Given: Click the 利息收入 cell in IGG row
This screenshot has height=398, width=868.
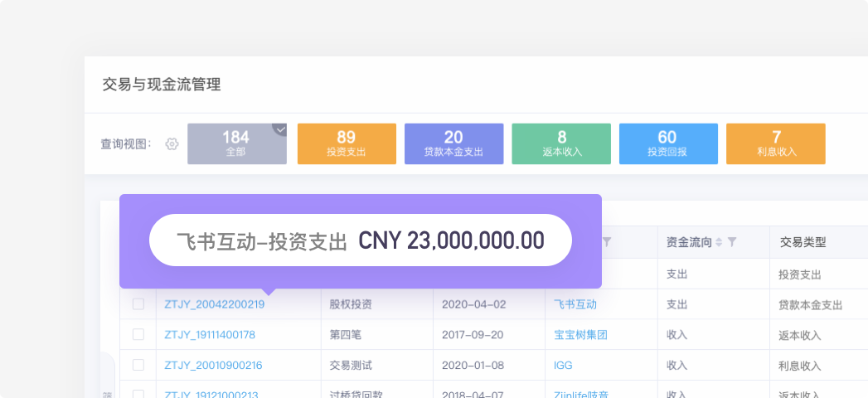Looking at the screenshot, I should (799, 366).
